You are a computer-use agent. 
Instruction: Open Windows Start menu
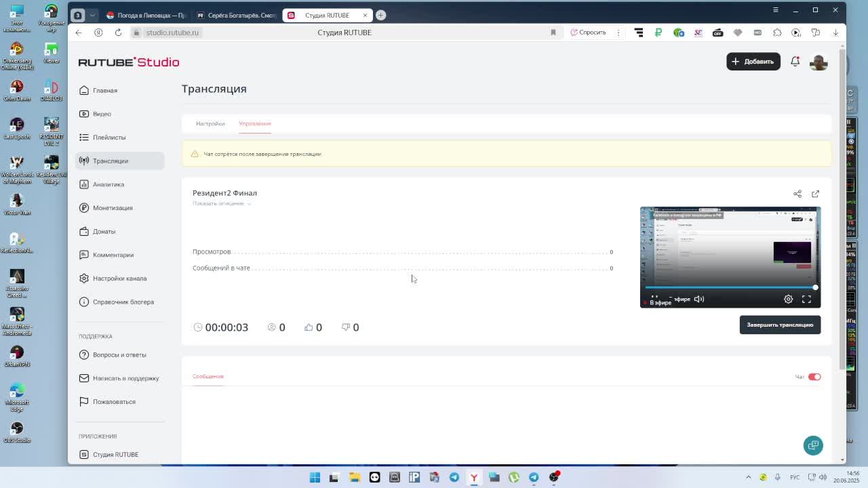coord(315,477)
